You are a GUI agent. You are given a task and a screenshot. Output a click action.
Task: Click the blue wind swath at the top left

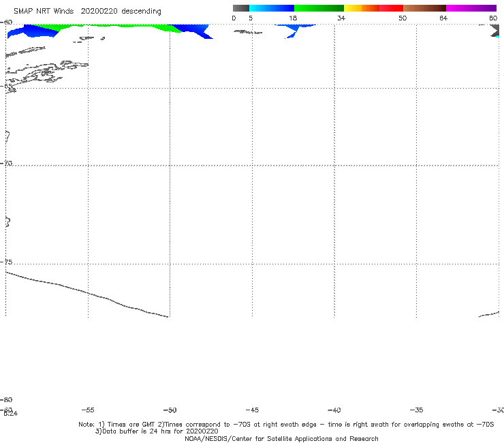(x=32, y=31)
